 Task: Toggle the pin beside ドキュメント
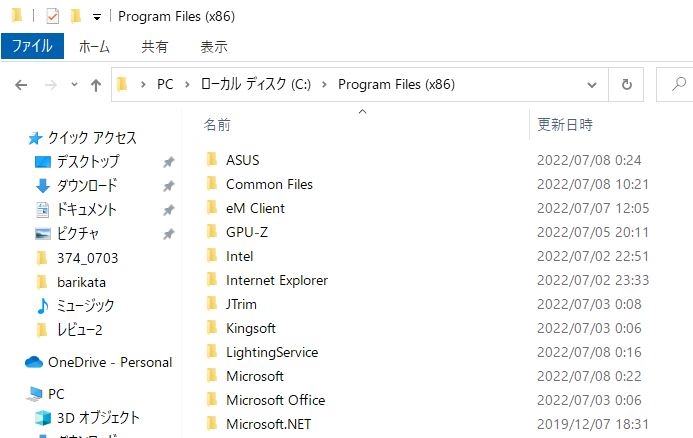[169, 210]
